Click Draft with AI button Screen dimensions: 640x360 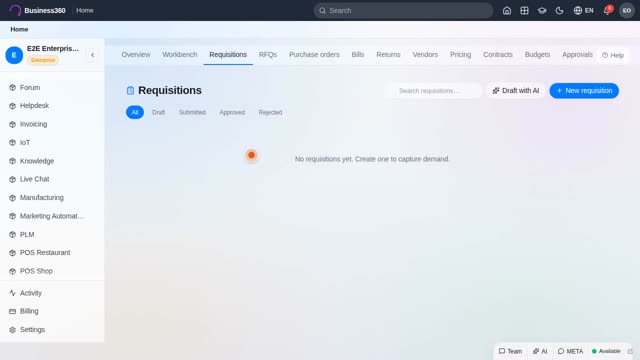tap(516, 91)
